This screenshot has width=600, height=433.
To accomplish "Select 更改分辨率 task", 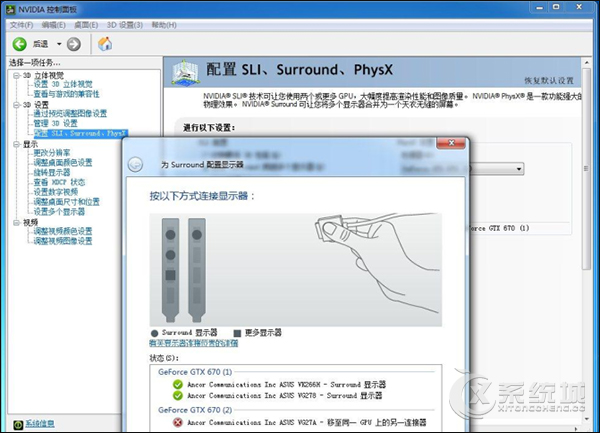I will coord(52,153).
